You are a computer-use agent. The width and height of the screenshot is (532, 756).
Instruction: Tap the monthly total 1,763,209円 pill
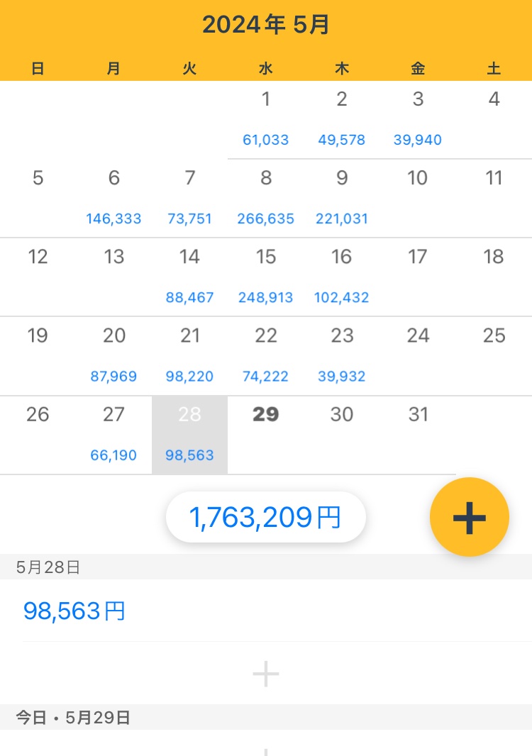(x=266, y=517)
